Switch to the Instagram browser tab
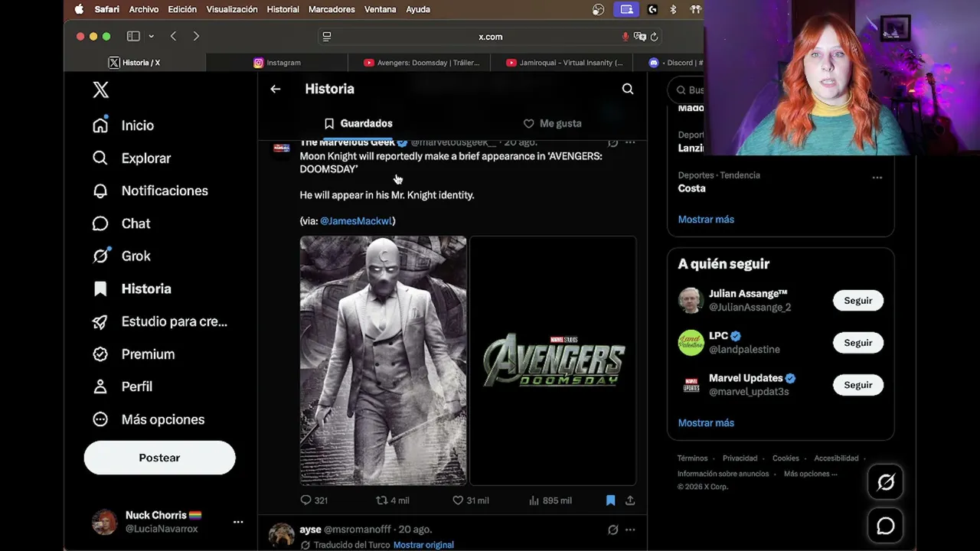 click(277, 63)
